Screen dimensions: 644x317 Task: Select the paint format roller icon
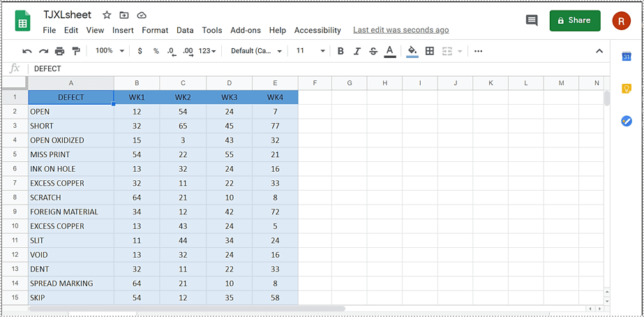click(76, 51)
